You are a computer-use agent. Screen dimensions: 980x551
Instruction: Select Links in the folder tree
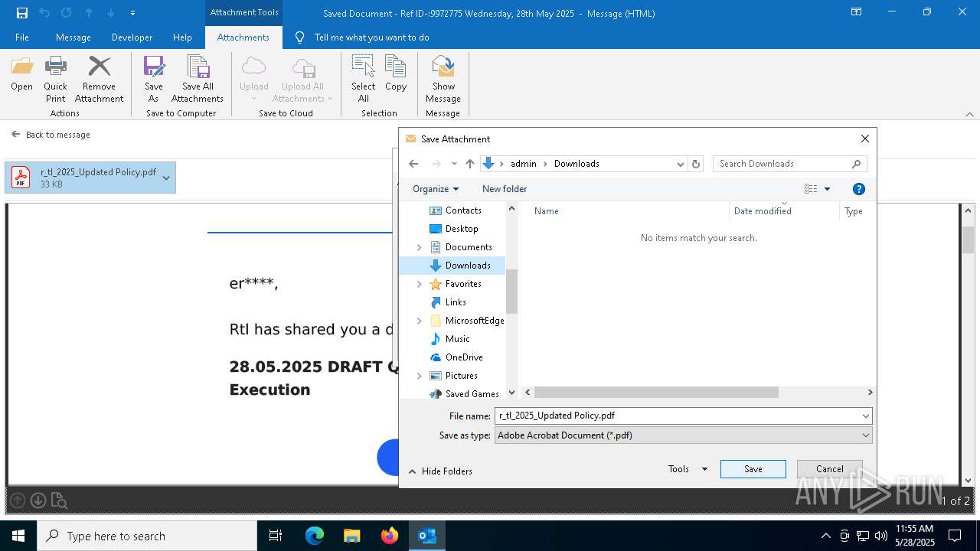click(x=456, y=302)
